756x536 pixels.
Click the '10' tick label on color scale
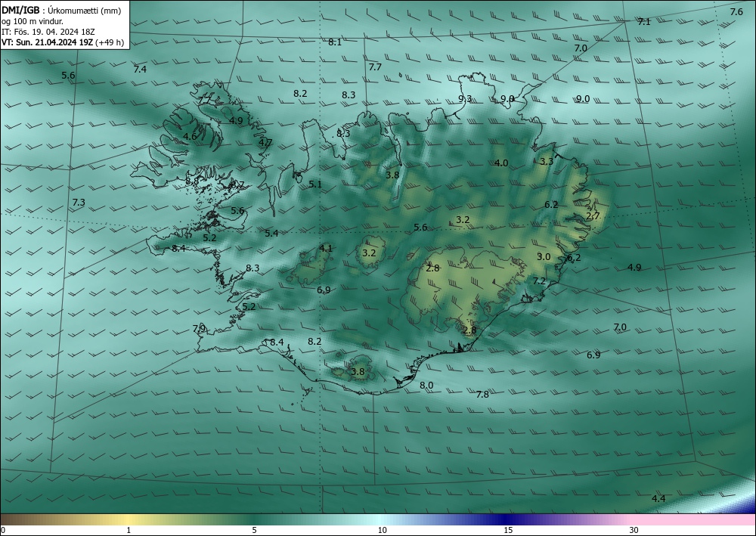click(x=382, y=530)
